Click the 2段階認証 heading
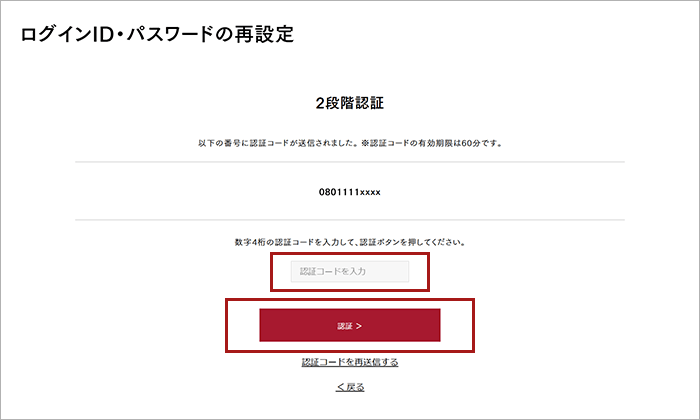700x420 pixels. pos(350,103)
